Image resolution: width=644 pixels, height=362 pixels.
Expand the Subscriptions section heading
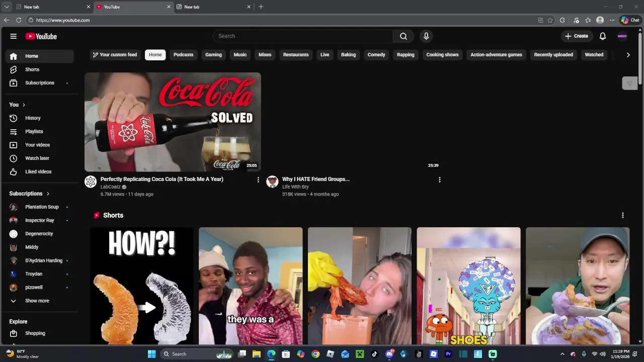coord(30,194)
